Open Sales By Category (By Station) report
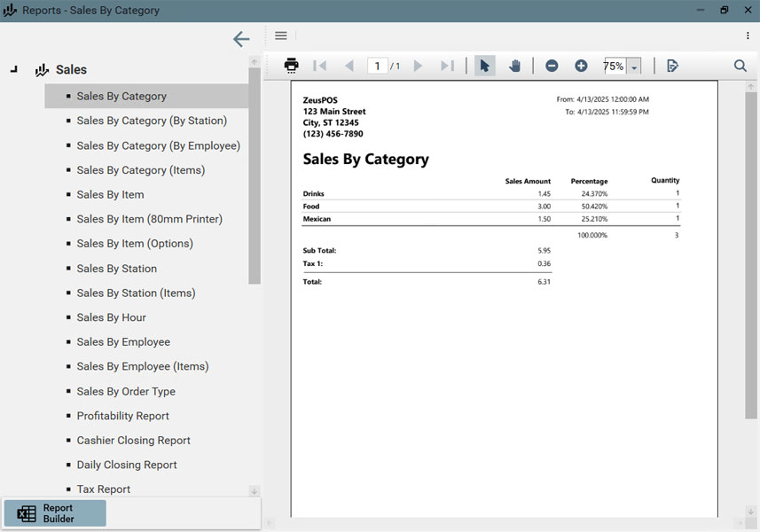Viewport: 760px width, 532px height. point(152,121)
